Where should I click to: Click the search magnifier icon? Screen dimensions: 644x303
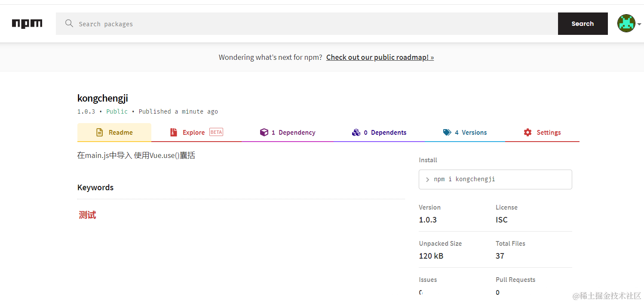69,23
